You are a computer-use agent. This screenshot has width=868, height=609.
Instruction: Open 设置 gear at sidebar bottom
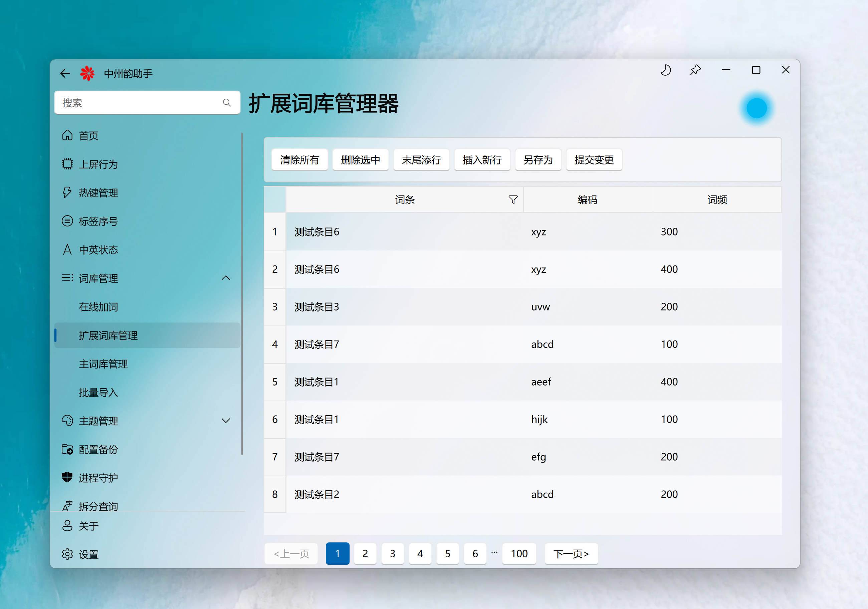click(88, 554)
